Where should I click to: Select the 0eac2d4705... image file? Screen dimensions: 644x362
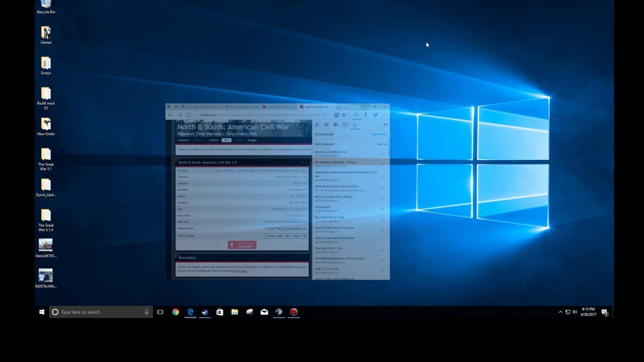[x=46, y=248]
